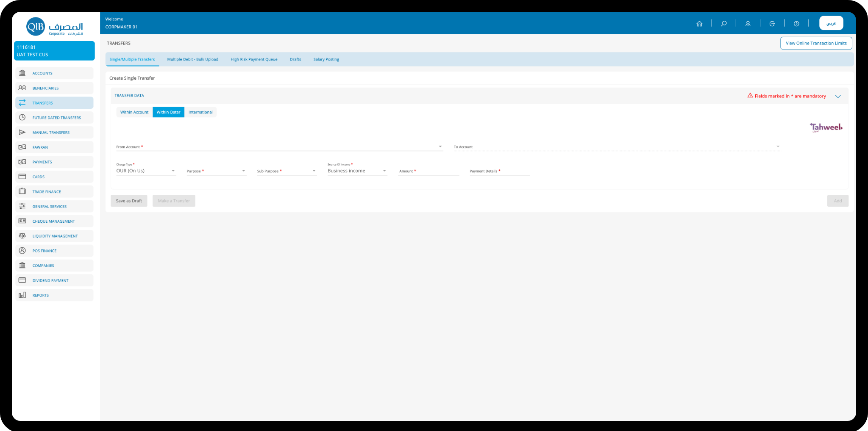Click the Save as Draft button
Viewport: 868px width, 431px height.
pos(129,201)
